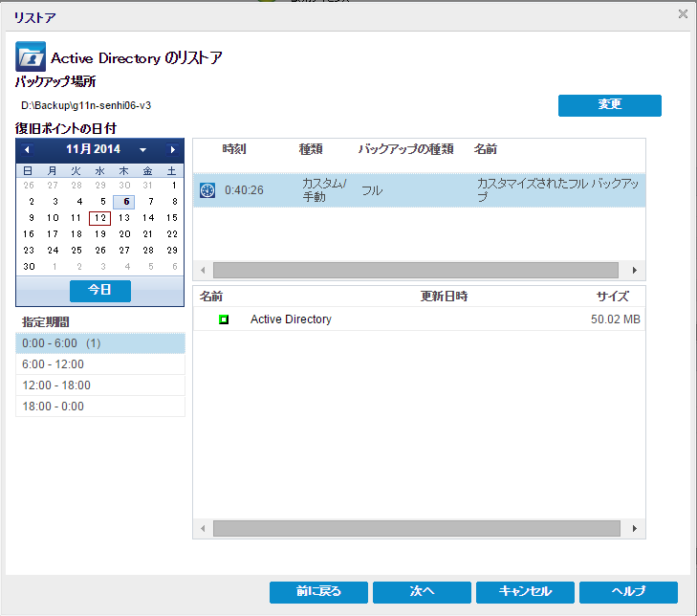Select the Active Directory row label
The height and width of the screenshot is (616, 697).
point(291,319)
